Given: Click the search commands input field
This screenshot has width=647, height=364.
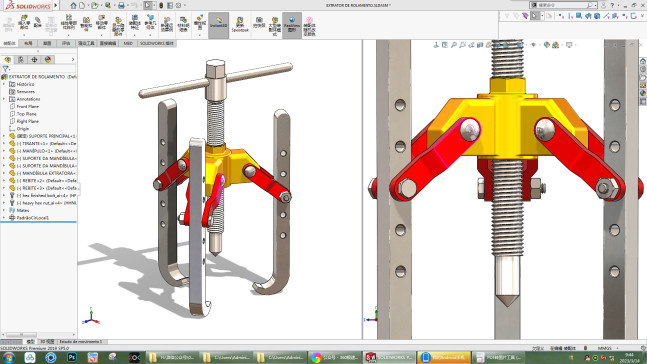Looking at the screenshot, I should (561, 5).
